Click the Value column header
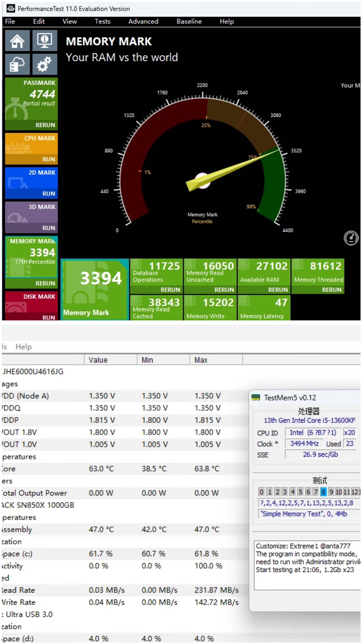Viewport: 362px width, 644px height. [111, 360]
